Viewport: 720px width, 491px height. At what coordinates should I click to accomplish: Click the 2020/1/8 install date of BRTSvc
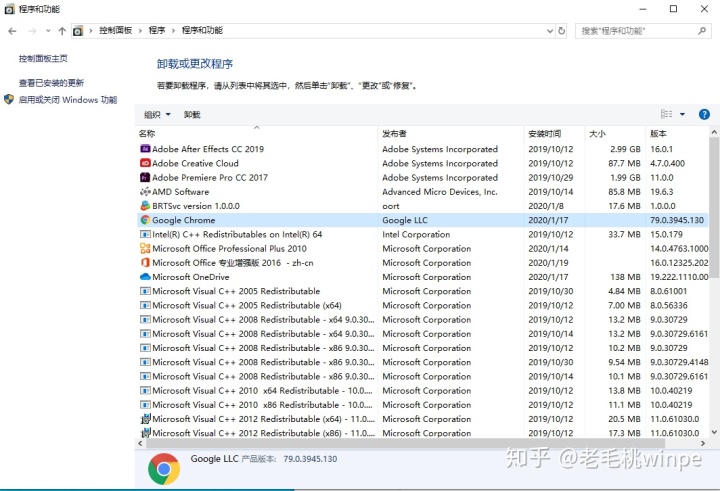pos(545,206)
